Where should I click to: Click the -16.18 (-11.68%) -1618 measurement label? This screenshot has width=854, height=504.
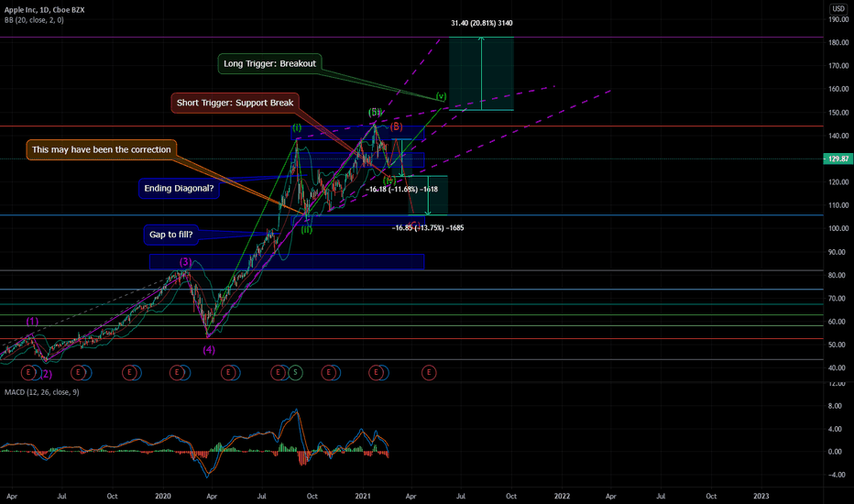coord(401,189)
